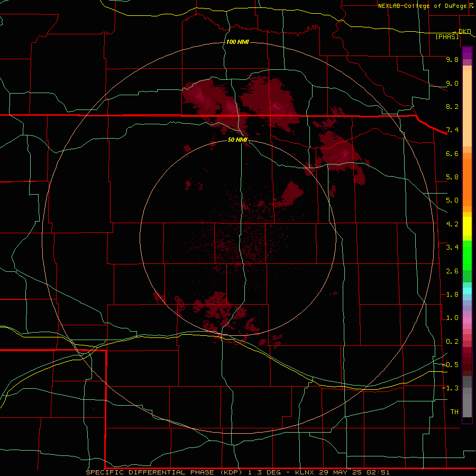Select the 50 NMI range ring label
The image size is (476, 476).
pos(237,140)
